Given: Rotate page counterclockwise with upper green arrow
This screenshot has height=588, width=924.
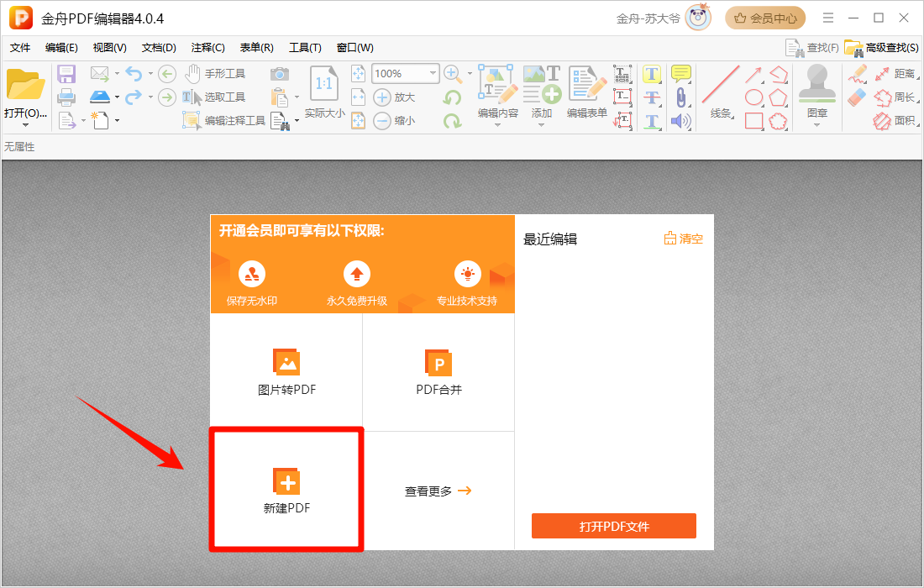Looking at the screenshot, I should coord(453,97).
